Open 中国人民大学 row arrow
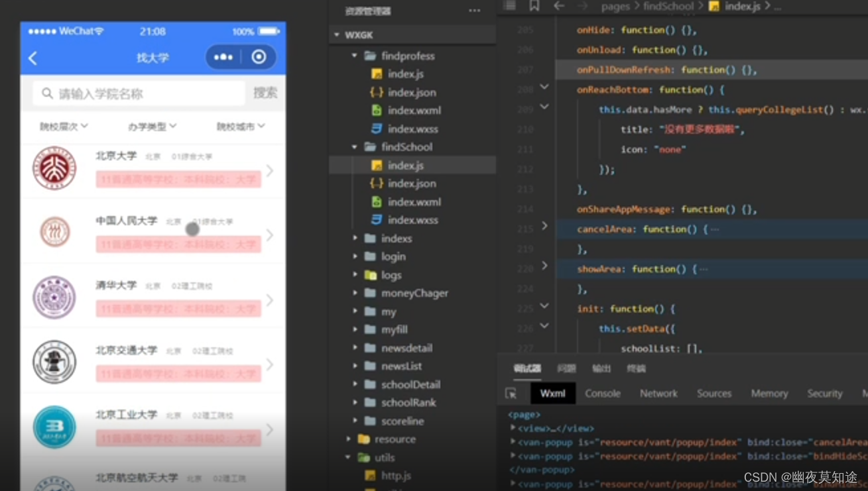Image resolution: width=868 pixels, height=491 pixels. [270, 235]
